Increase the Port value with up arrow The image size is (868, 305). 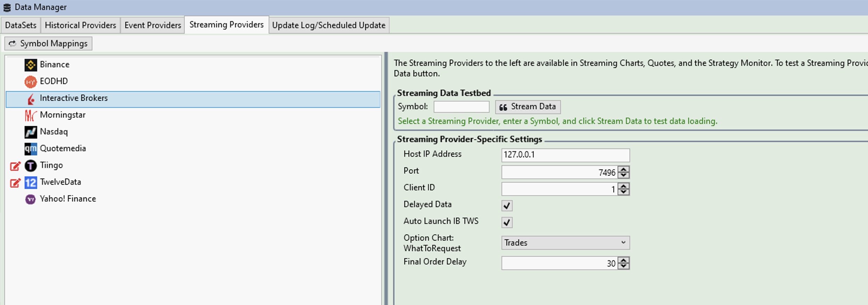pyautogui.click(x=624, y=169)
